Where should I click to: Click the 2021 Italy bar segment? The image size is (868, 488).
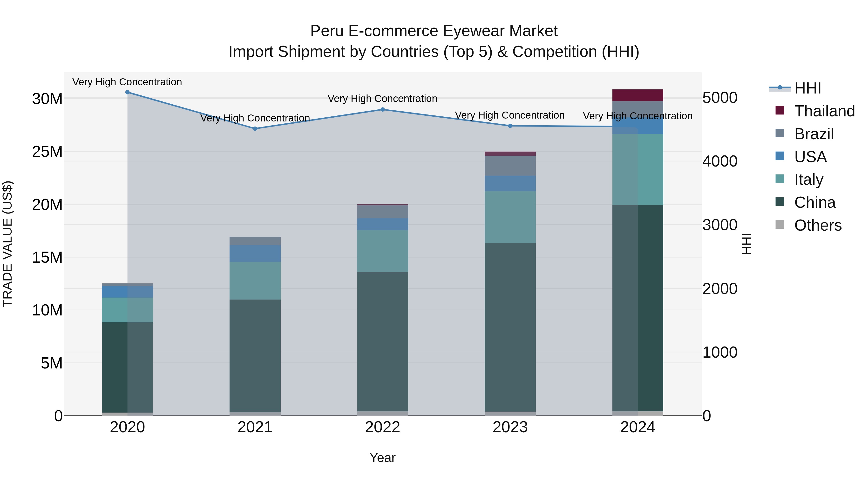click(255, 281)
